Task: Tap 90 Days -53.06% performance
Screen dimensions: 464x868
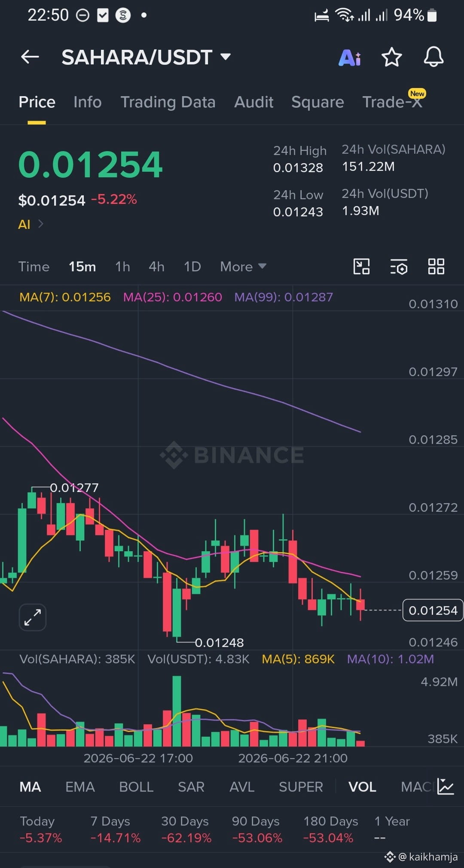Action: coord(257,829)
